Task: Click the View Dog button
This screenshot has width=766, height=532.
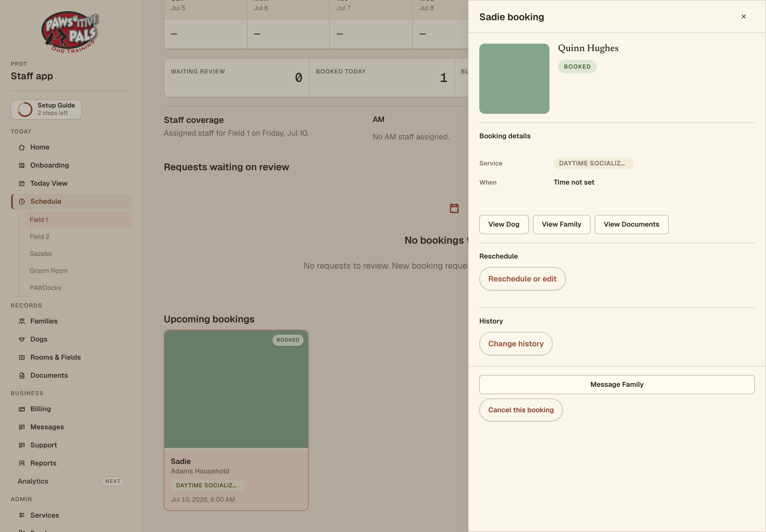Action: pyautogui.click(x=504, y=224)
